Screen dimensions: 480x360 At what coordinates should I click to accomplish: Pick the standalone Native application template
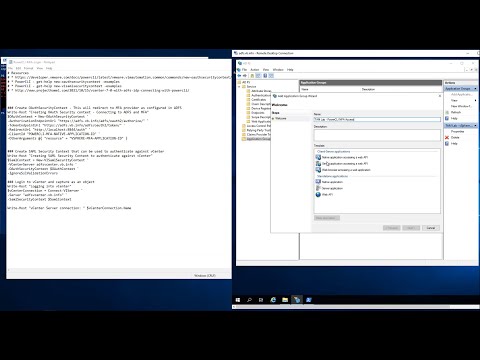[329, 182]
